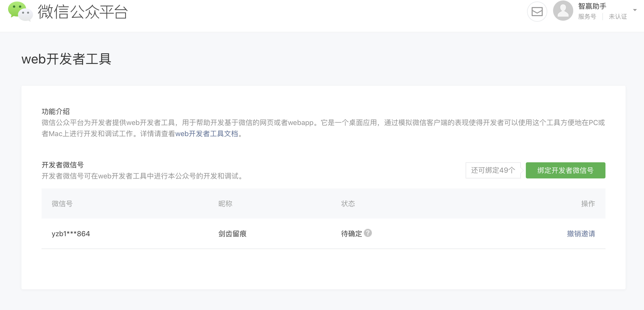Click the 未认证 verification label
644x310 pixels.
point(618,17)
